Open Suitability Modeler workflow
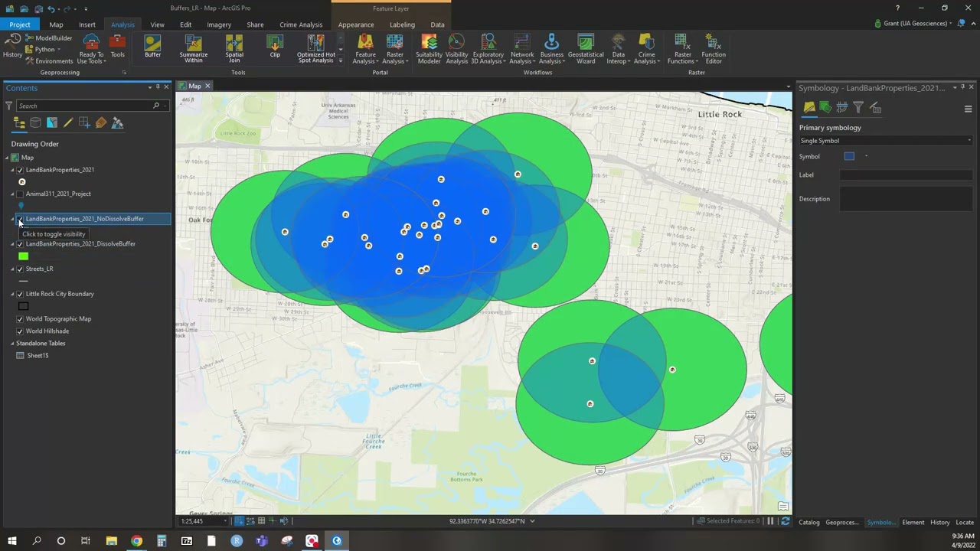This screenshot has width=980, height=551. [429, 48]
